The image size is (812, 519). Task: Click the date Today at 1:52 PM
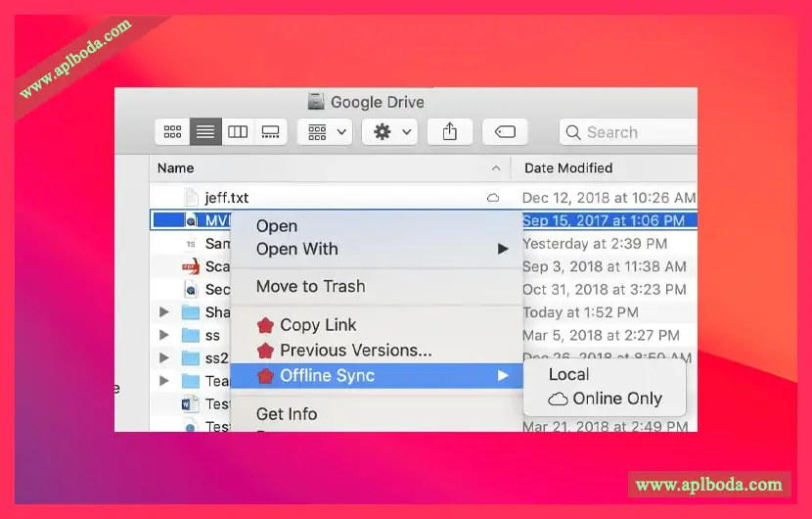click(580, 312)
